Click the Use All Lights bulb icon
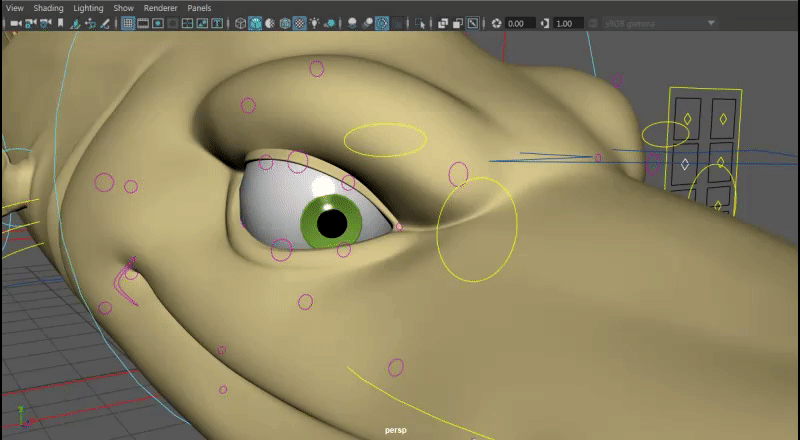This screenshot has height=440, width=800. (314, 23)
